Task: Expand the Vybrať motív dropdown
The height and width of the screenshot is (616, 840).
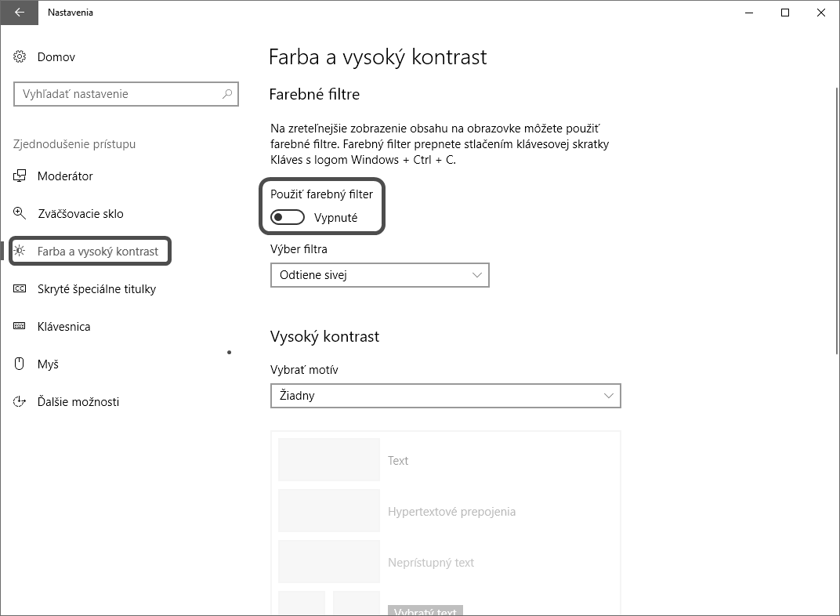Action: pos(445,396)
